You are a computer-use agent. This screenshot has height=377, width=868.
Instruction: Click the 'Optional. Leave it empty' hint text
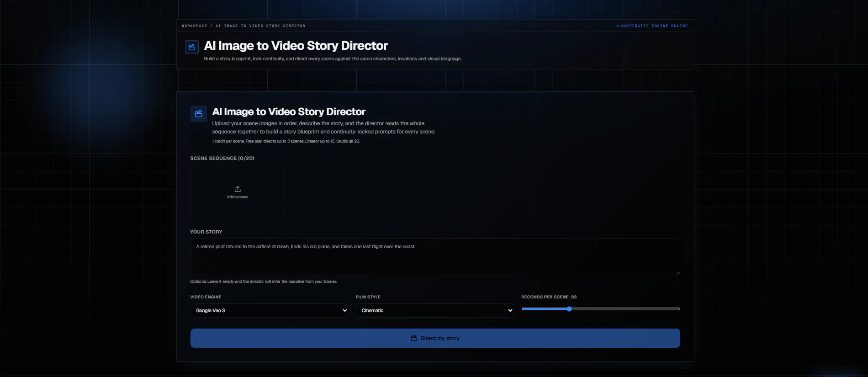[264, 281]
